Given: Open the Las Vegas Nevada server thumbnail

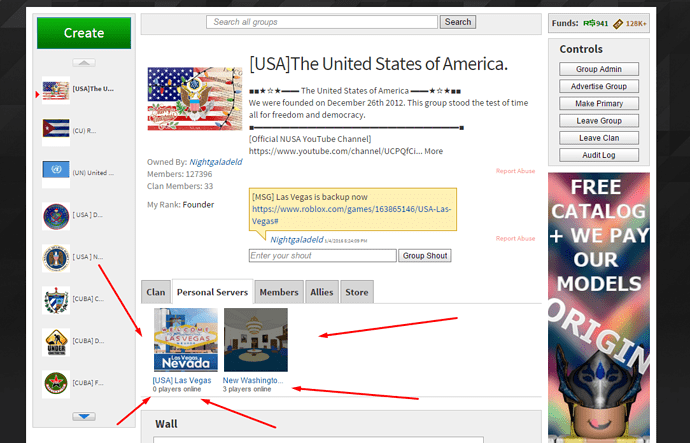Looking at the screenshot, I should [186, 340].
